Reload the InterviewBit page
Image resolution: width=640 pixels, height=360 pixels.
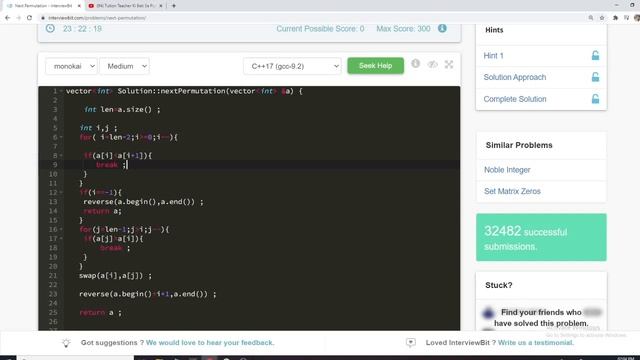29,18
